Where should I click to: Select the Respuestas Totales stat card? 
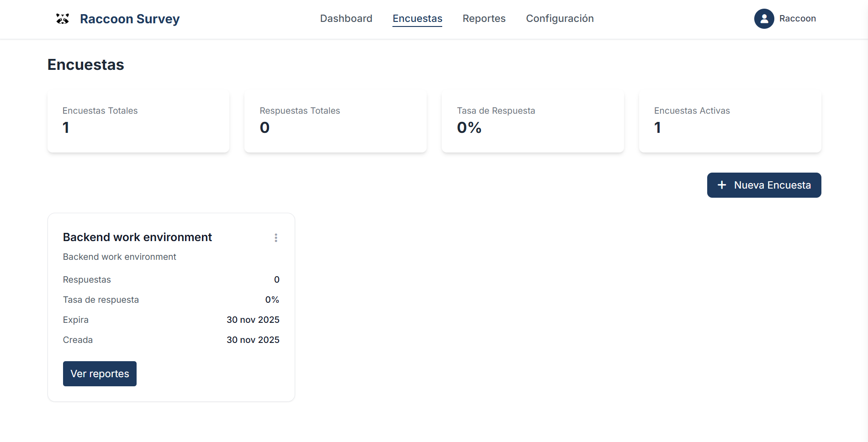(x=335, y=121)
